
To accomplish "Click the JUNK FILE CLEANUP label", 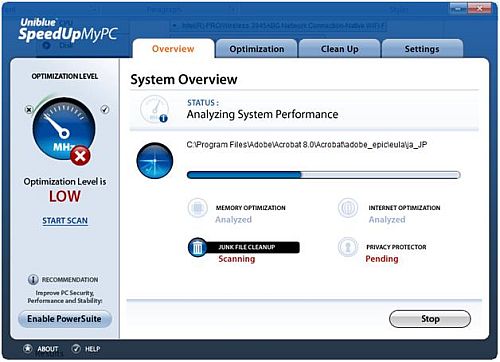I will (247, 247).
